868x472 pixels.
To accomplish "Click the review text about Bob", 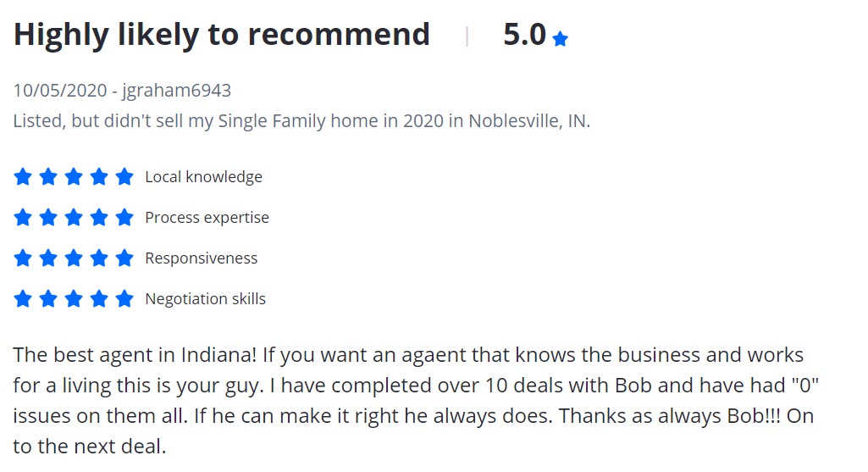I will [415, 400].
